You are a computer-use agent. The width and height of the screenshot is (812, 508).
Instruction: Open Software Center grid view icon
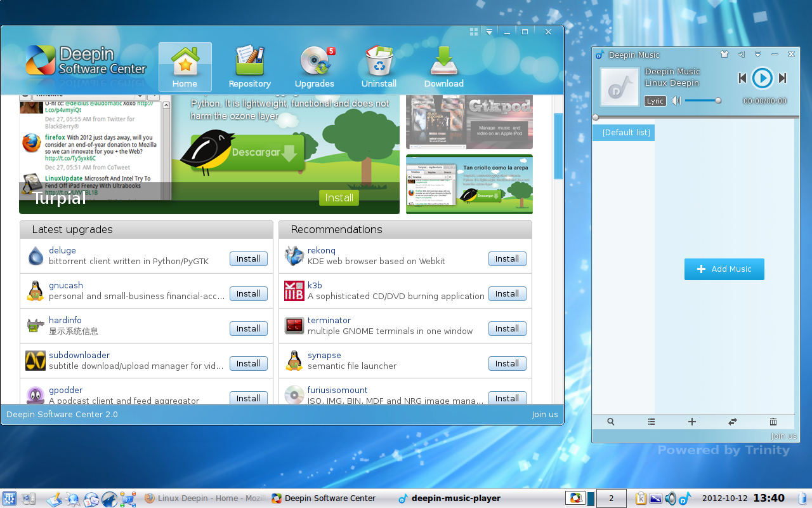(474, 31)
